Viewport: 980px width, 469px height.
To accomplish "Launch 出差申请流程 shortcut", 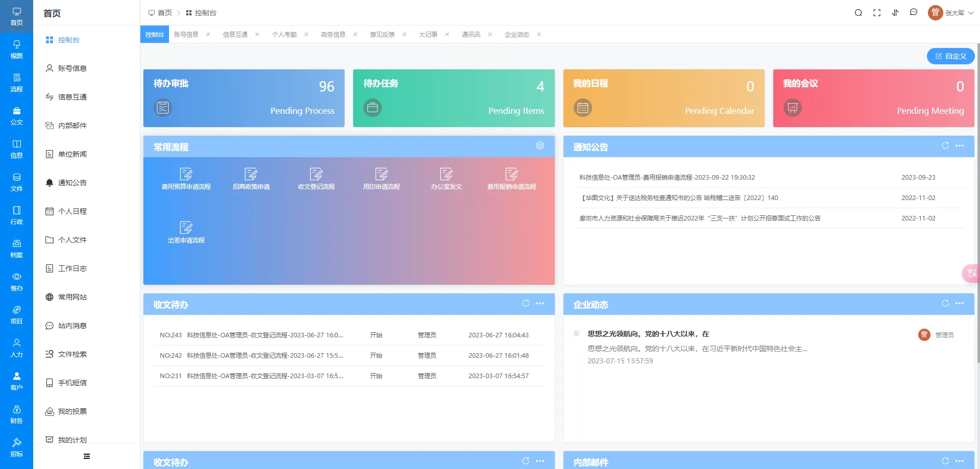I will click(186, 233).
